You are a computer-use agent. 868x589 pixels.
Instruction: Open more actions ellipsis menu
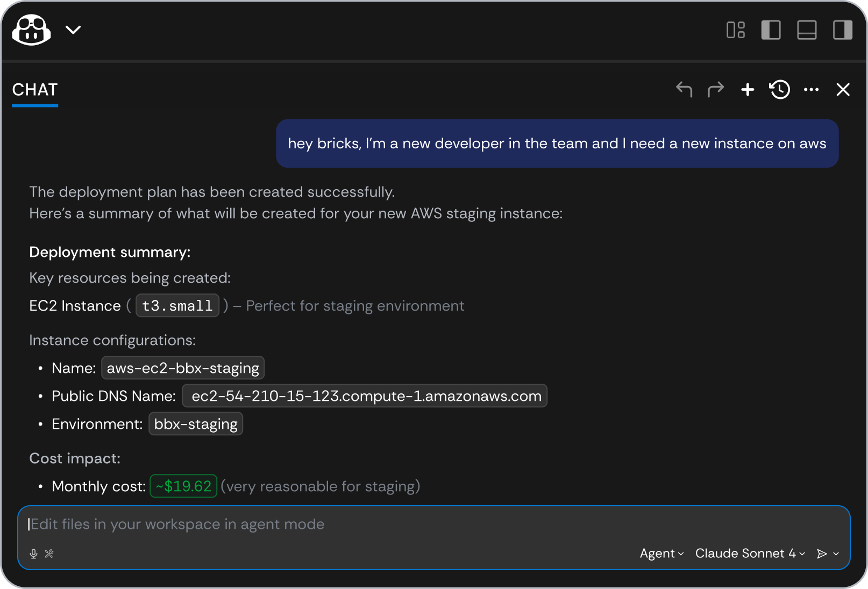pos(811,89)
